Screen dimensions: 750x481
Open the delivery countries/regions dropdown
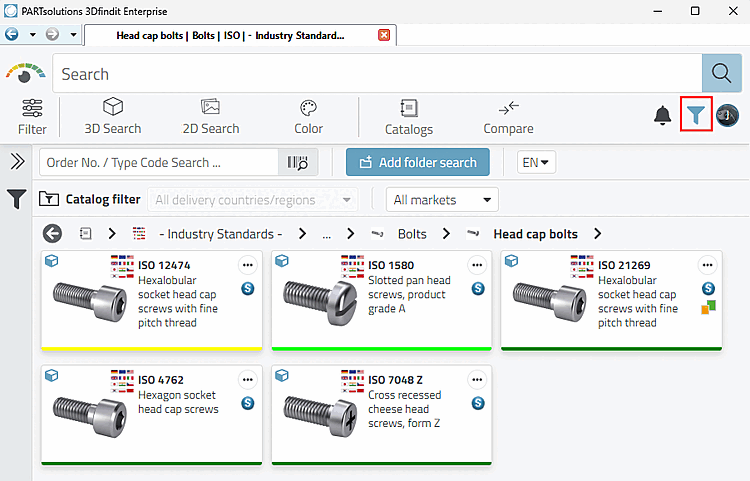[x=252, y=200]
